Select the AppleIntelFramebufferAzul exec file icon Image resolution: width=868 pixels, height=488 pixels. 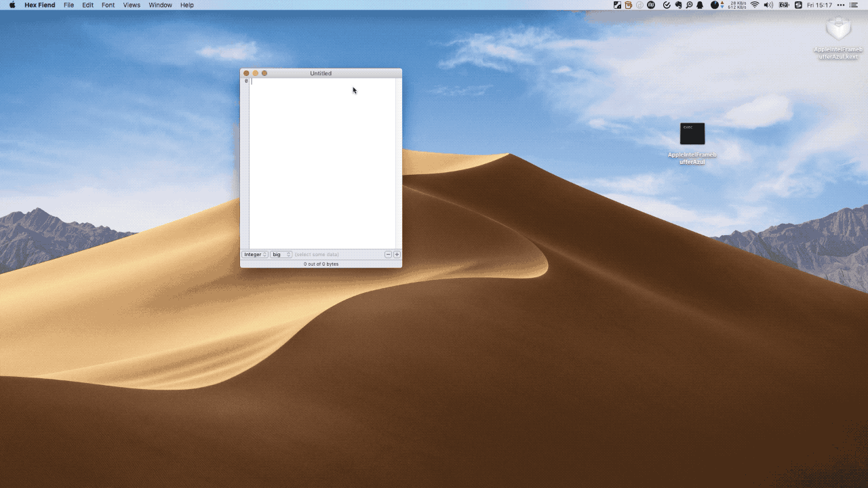coord(692,134)
